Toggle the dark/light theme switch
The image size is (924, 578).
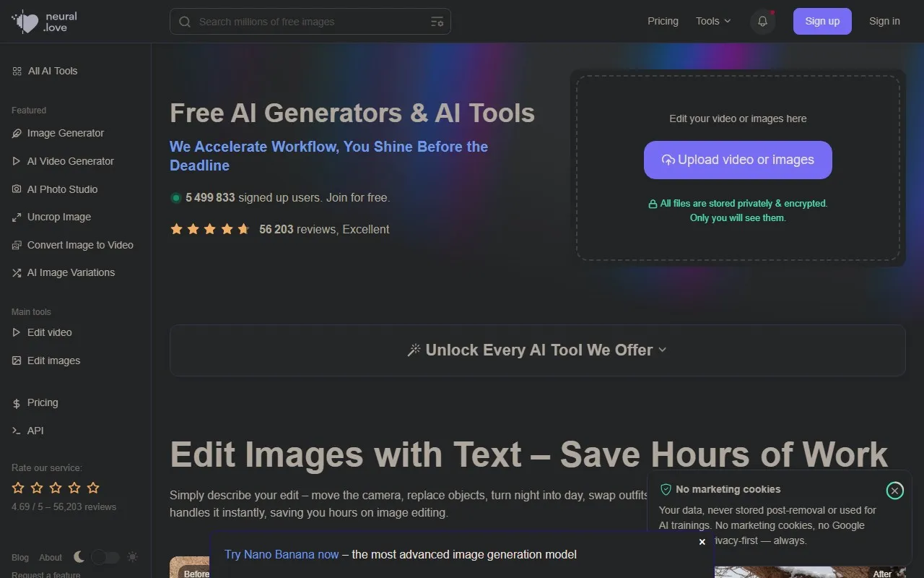[105, 557]
